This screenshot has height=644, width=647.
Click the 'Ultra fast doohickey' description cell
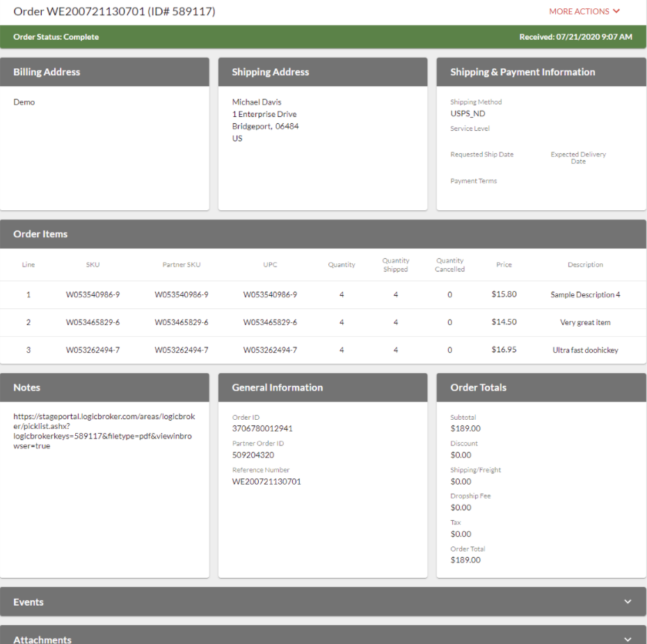point(585,350)
